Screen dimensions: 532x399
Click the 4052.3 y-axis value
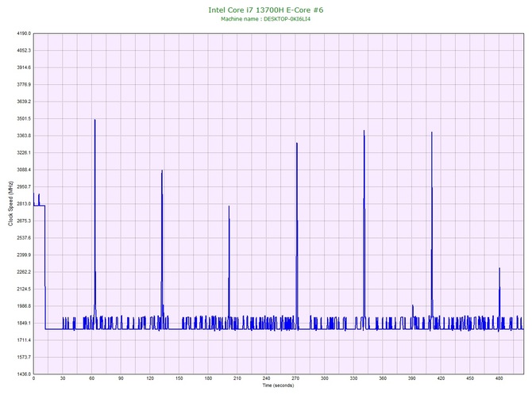[24, 51]
